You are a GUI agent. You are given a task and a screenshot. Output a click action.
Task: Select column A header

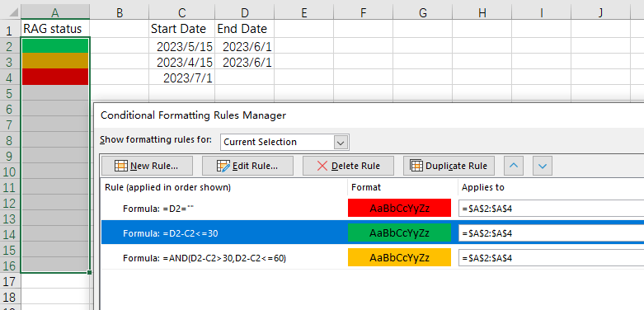tap(55, 12)
